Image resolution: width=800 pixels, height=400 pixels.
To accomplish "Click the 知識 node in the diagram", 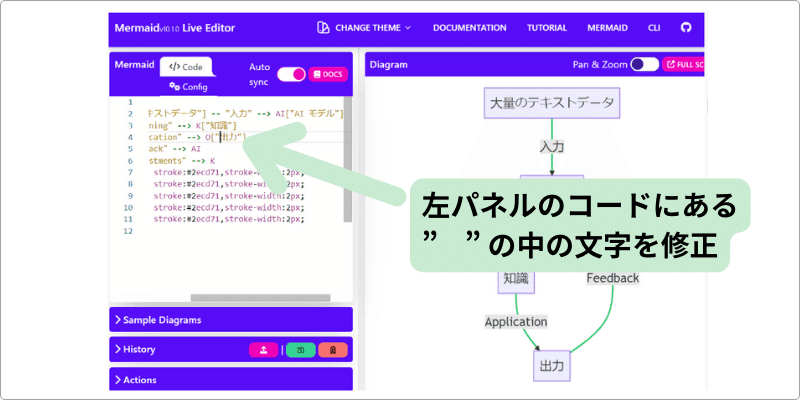I will (516, 278).
